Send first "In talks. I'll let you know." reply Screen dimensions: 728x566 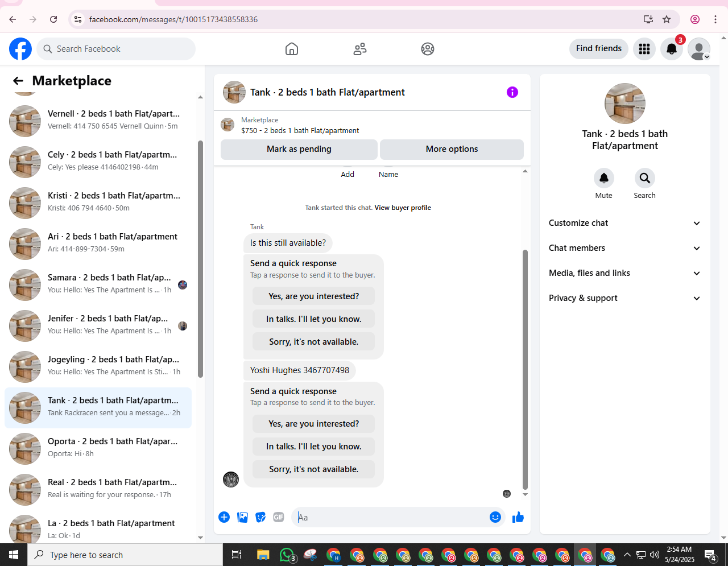314,319
